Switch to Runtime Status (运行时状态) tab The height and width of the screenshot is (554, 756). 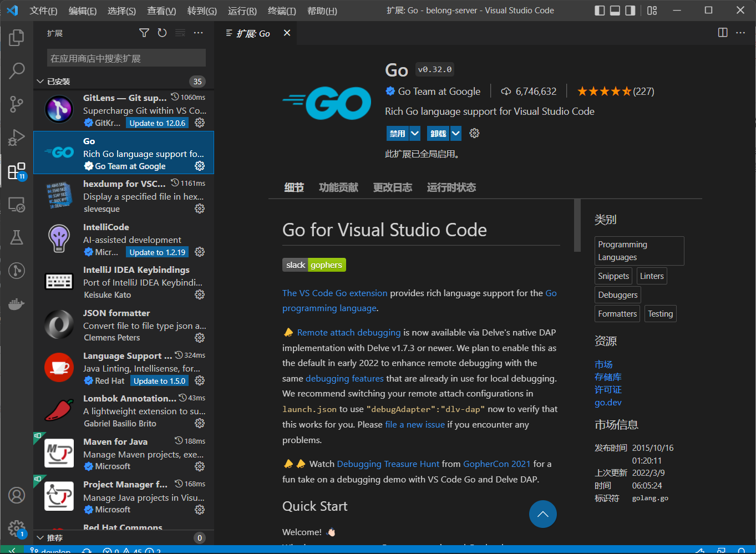tap(451, 187)
